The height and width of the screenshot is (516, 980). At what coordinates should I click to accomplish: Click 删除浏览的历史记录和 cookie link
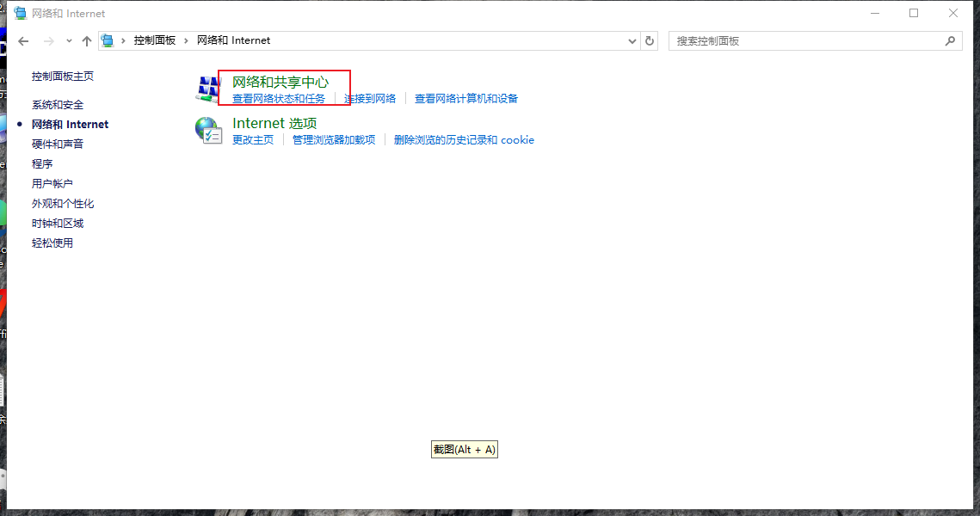[464, 140]
